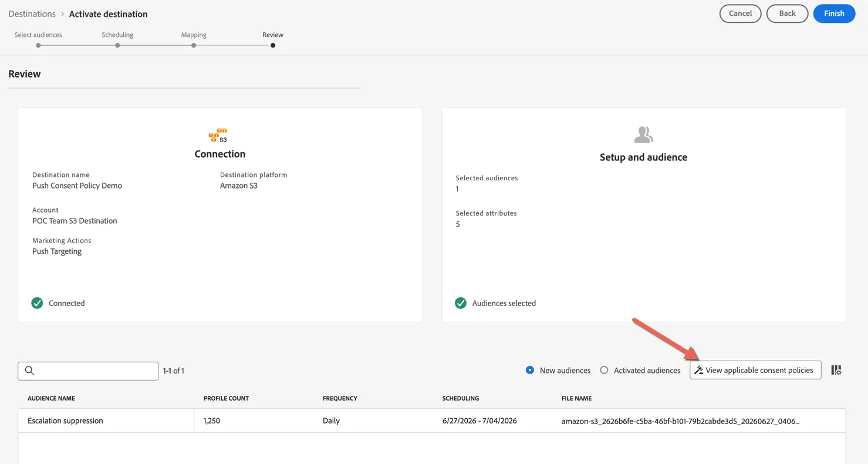Click the Back button
868x464 pixels.
click(x=787, y=14)
